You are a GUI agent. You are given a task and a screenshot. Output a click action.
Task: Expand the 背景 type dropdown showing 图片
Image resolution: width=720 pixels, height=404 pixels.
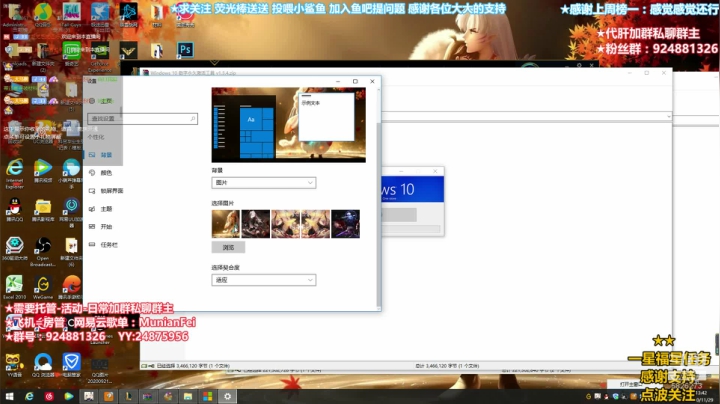click(264, 183)
